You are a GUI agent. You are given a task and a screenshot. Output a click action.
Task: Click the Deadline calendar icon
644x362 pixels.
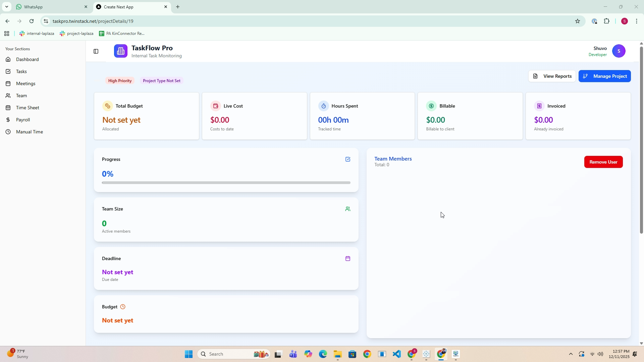click(x=348, y=258)
